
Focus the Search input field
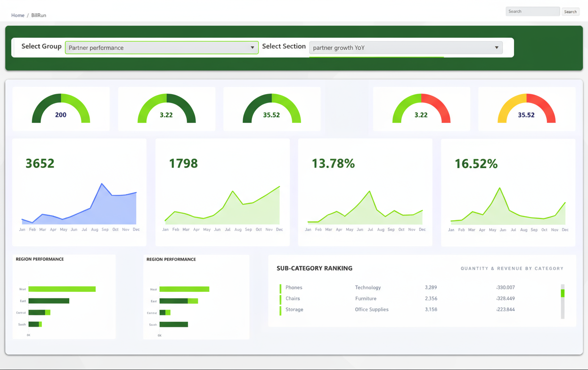pyautogui.click(x=532, y=11)
